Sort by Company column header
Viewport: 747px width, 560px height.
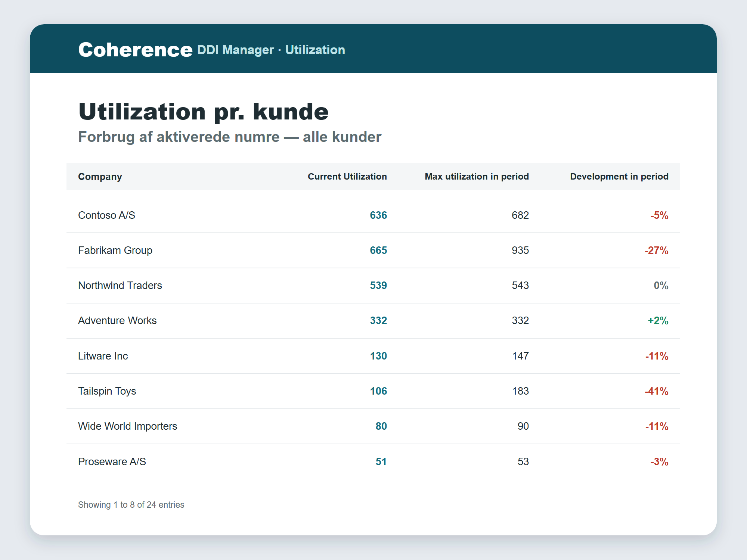coord(100,177)
